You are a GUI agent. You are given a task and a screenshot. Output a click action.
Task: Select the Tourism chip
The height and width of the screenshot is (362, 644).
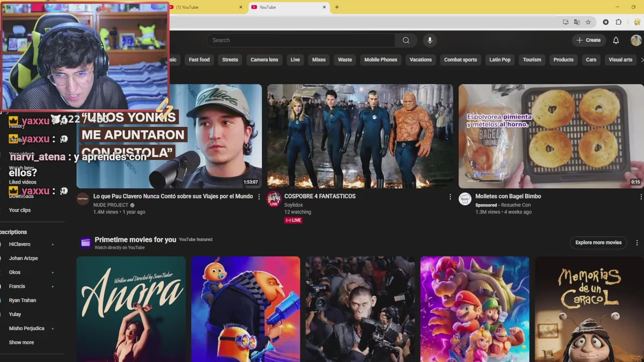click(x=532, y=60)
